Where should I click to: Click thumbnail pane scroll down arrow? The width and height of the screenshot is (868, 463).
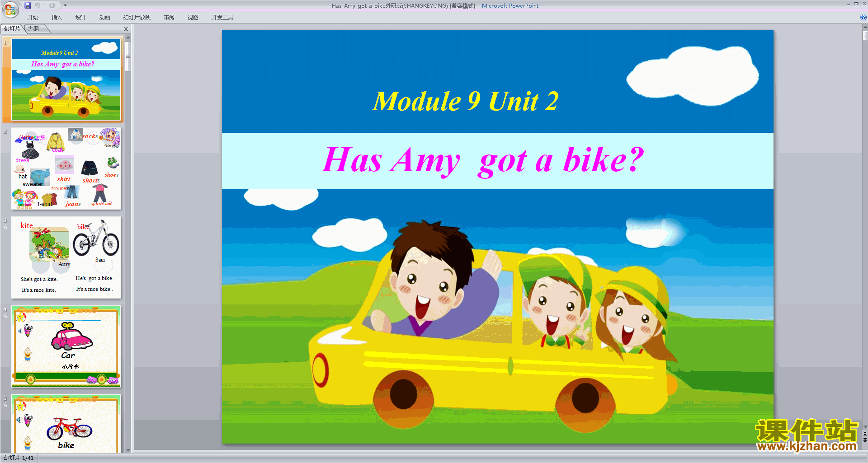[x=128, y=450]
